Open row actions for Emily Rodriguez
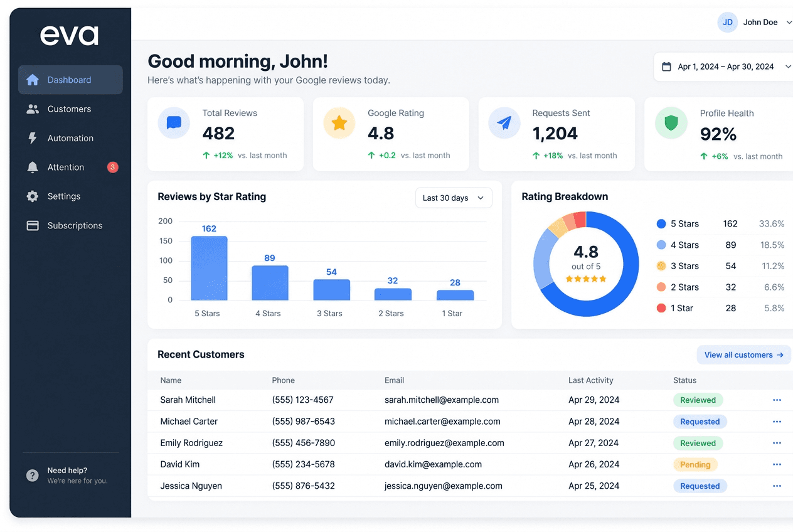 777,443
